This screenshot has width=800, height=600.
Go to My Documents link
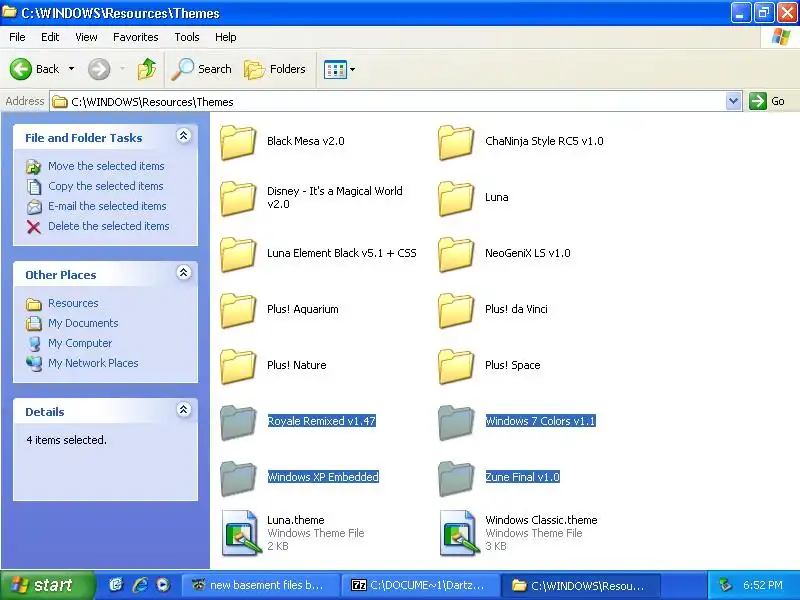coord(83,323)
